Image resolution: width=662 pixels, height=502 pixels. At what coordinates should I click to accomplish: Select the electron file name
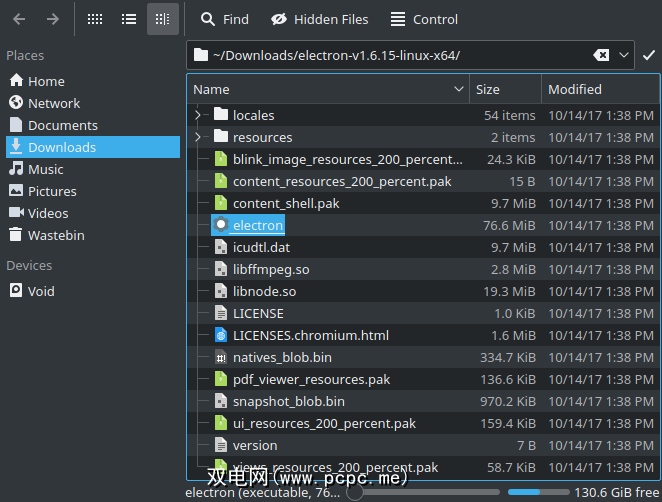point(258,225)
